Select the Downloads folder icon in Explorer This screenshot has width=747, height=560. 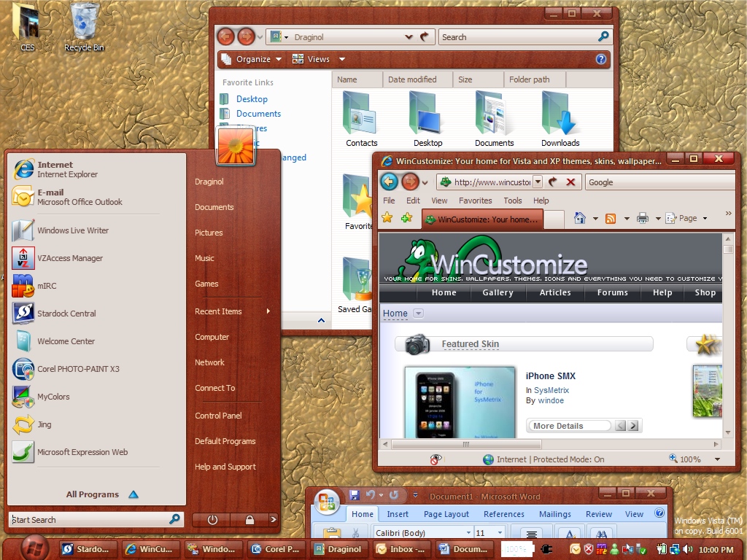click(560, 119)
